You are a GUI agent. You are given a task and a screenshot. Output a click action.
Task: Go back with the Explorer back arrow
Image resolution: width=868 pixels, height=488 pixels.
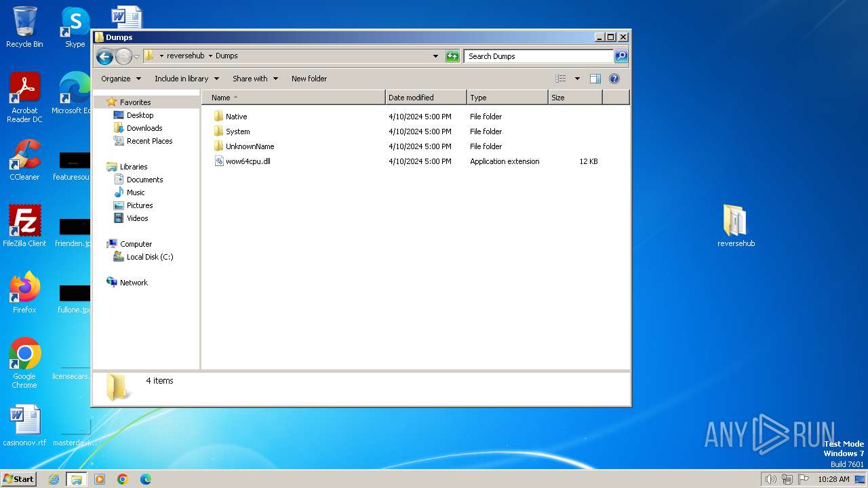click(x=104, y=56)
